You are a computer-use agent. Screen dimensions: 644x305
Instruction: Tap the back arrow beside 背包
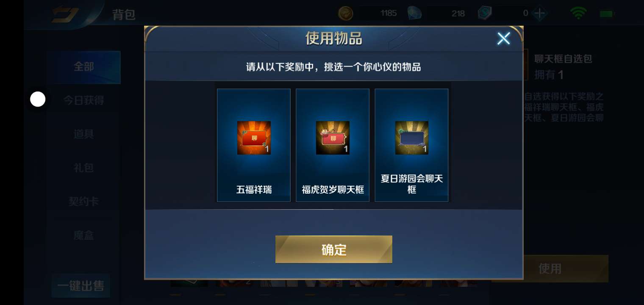pos(65,15)
